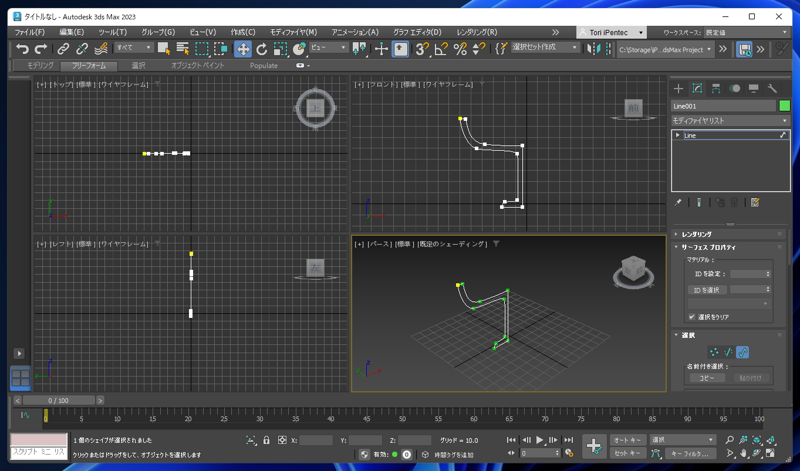Screen dimensions: 800x471
Task: Click the セット キー button
Action: (628, 453)
